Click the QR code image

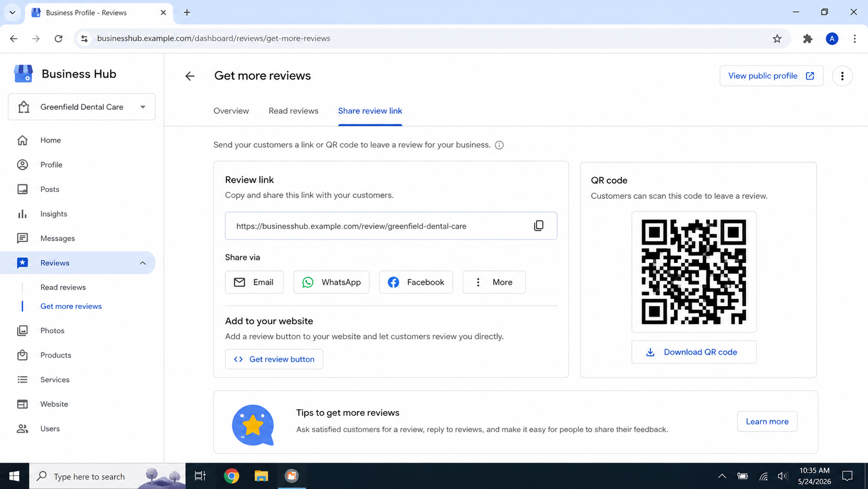coord(694,272)
